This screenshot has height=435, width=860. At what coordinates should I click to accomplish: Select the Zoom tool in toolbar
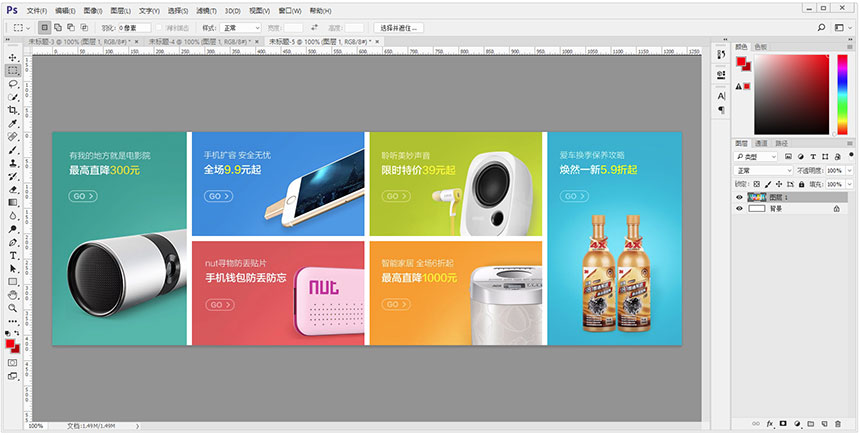tap(13, 307)
